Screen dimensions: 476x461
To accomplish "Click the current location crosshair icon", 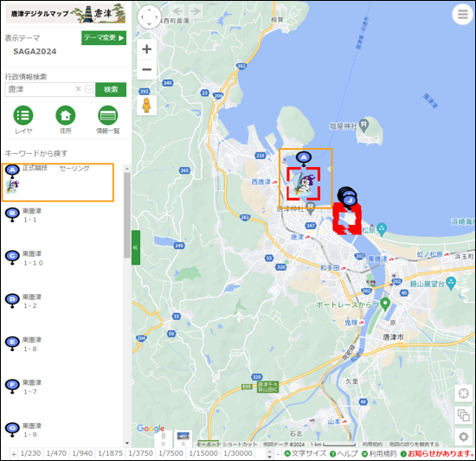I will tap(463, 394).
